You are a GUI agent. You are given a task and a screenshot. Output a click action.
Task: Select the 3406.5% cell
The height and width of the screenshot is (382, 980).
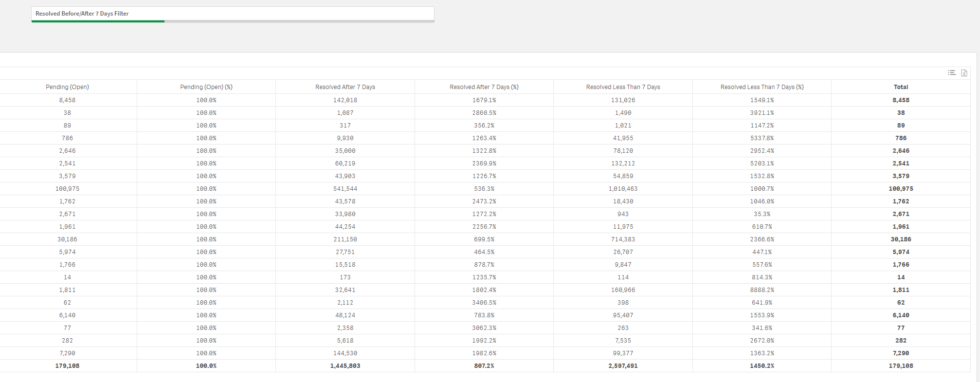(x=484, y=303)
